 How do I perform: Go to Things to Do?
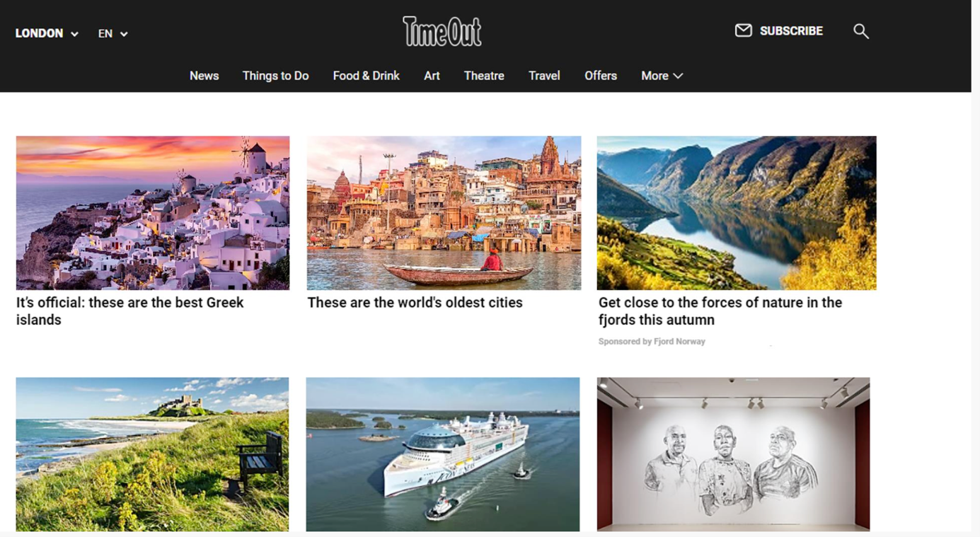[275, 76]
